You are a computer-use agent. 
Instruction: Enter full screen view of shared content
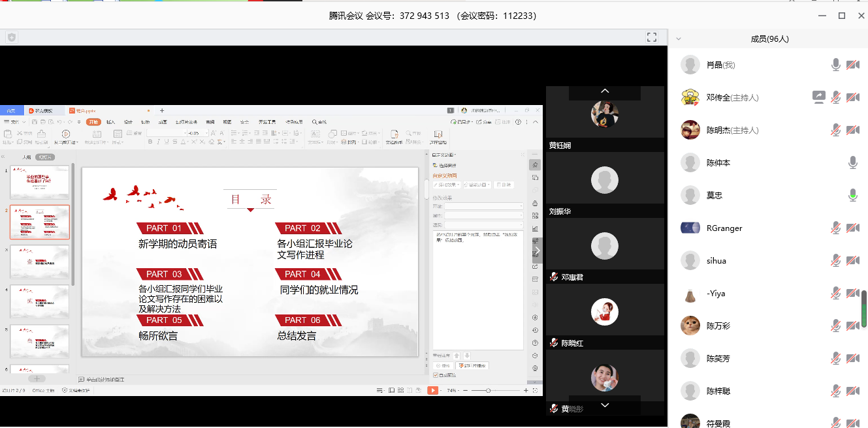click(x=651, y=37)
